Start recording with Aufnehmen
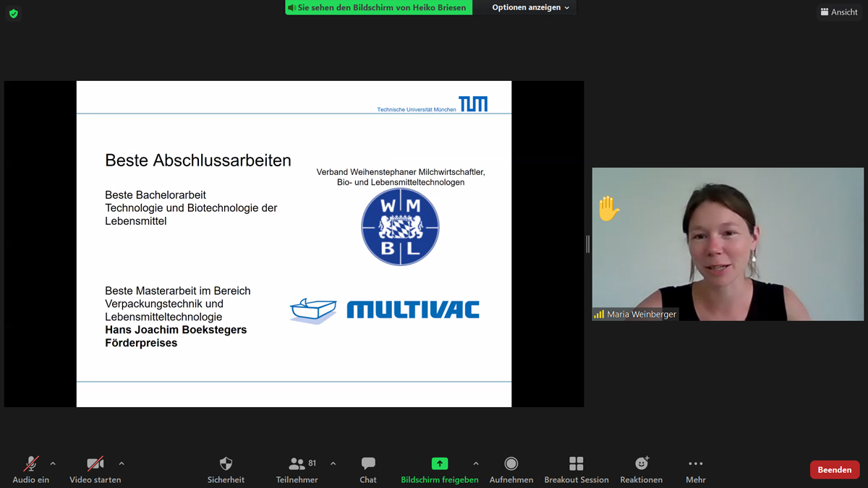The image size is (868, 488). click(511, 469)
